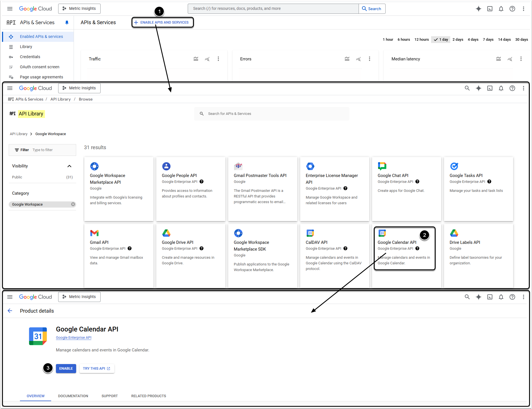Viewport: 532px width, 409px height.
Task: Switch to the Related Products tab
Action: click(x=149, y=396)
